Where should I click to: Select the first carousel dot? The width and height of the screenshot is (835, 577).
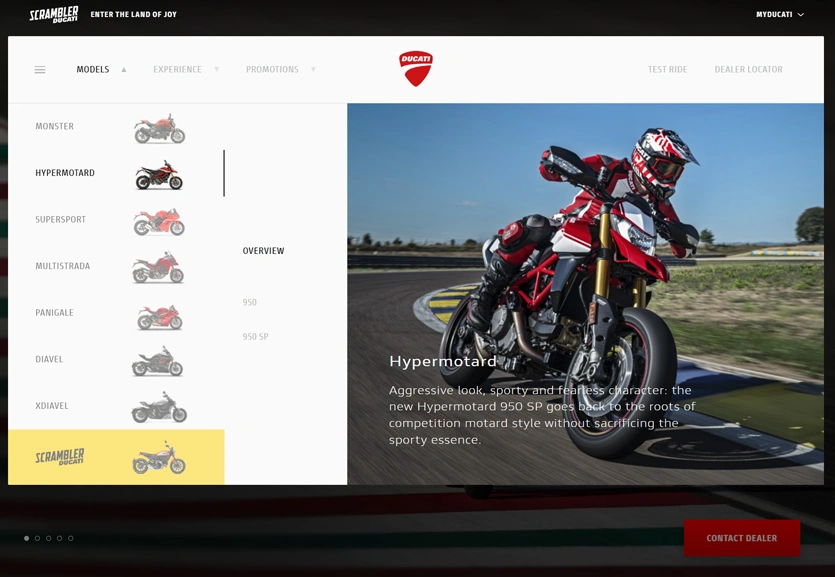[27, 538]
